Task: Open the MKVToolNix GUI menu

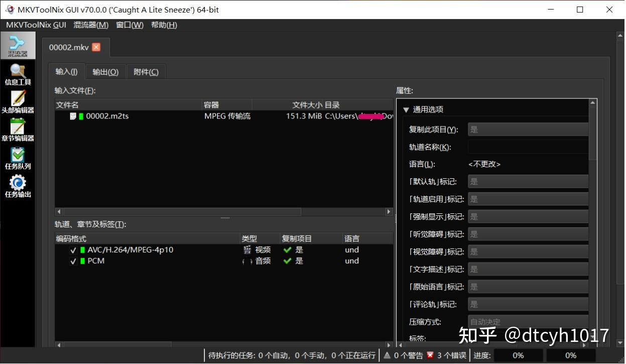Action: (36, 25)
